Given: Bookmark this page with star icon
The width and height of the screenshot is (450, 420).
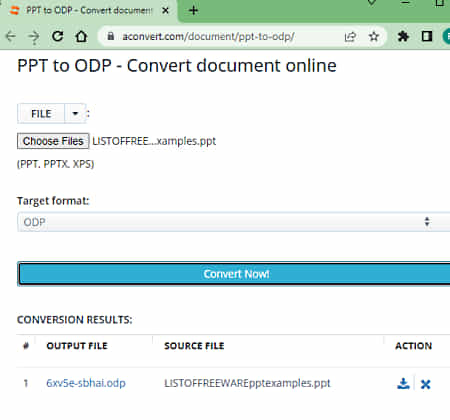Looking at the screenshot, I should [374, 36].
